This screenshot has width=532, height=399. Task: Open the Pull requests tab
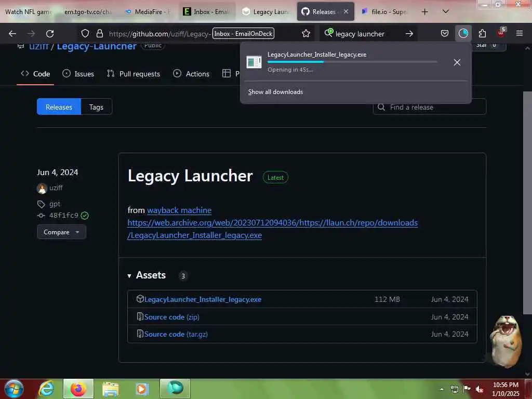click(x=134, y=74)
